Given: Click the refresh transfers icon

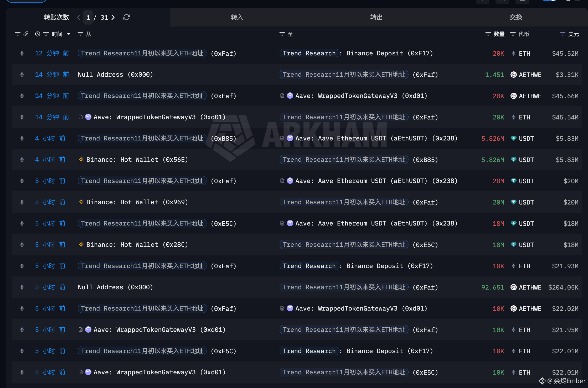Looking at the screenshot, I should pos(126,17).
